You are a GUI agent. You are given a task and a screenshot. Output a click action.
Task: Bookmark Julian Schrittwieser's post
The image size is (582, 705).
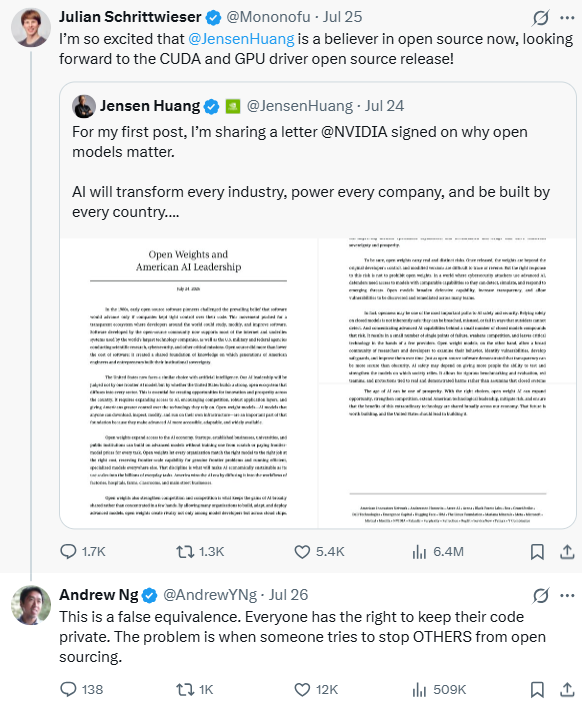(x=537, y=552)
